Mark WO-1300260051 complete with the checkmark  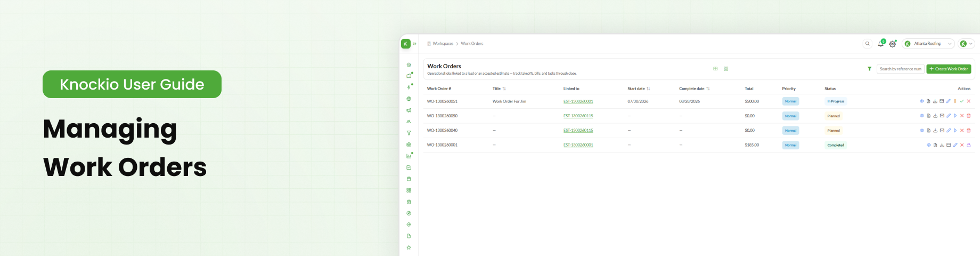coord(962,101)
